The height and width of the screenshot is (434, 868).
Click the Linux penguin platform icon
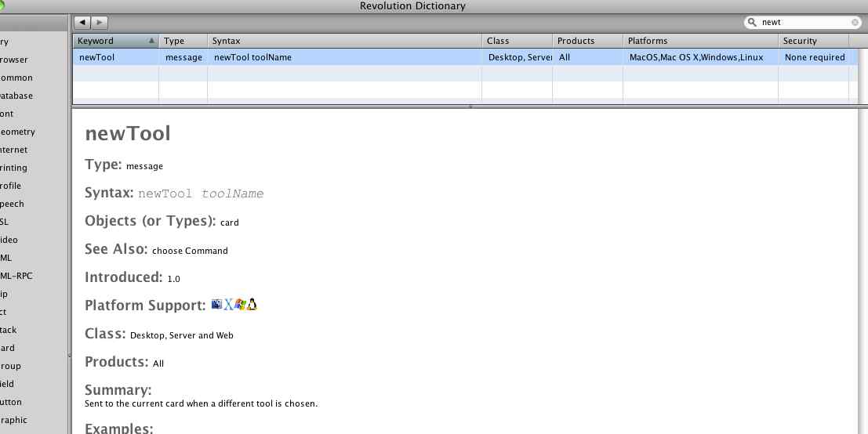point(252,304)
